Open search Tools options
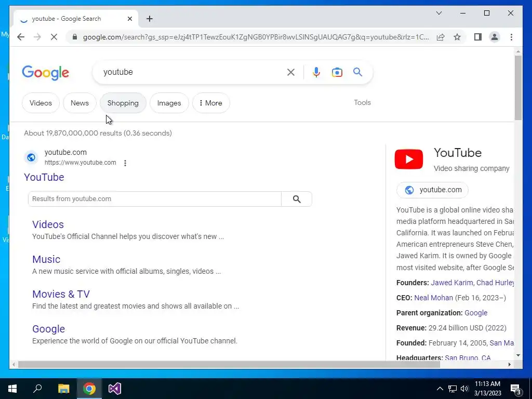Image resolution: width=532 pixels, height=399 pixels. (x=362, y=102)
